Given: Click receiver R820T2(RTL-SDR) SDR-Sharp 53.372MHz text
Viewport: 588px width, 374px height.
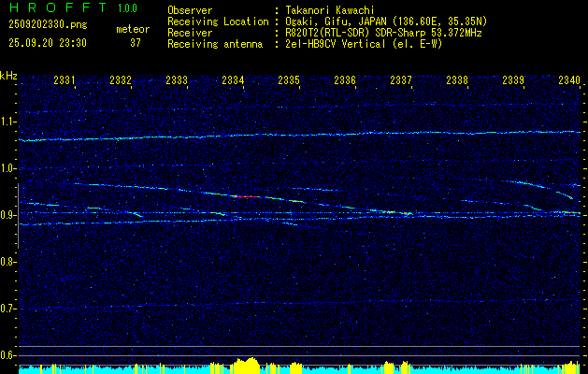Looking at the screenshot, I should (383, 33).
